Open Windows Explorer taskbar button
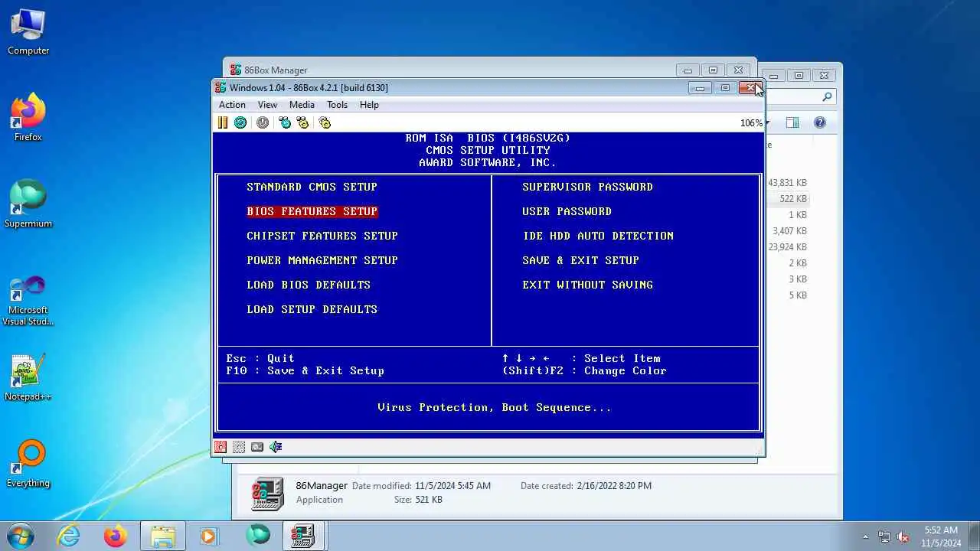980x551 pixels. pyautogui.click(x=162, y=536)
